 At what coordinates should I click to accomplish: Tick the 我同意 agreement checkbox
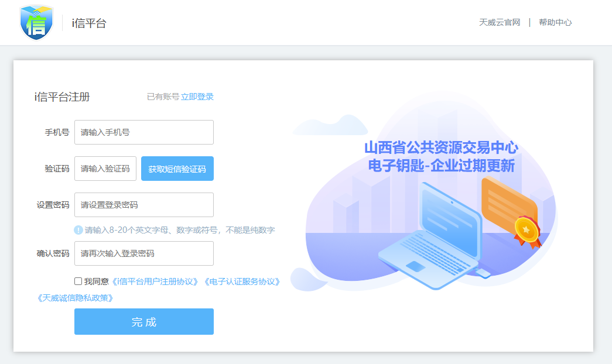point(78,281)
